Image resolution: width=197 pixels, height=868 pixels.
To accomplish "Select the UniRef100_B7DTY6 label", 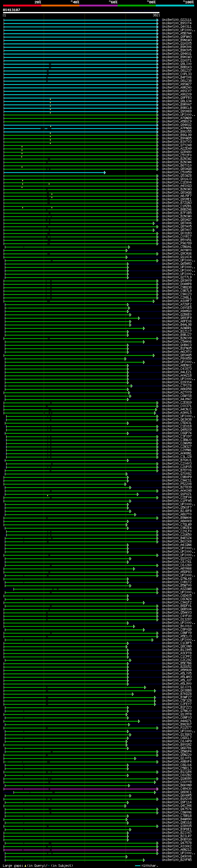I will pyautogui.click(x=177, y=471).
